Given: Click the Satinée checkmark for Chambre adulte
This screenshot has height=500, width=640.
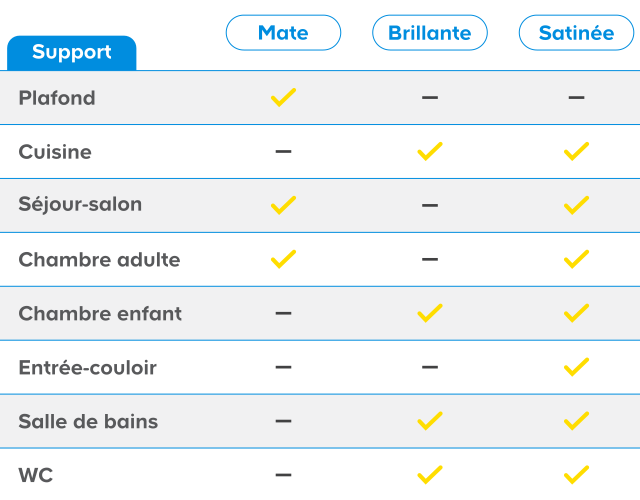Looking at the screenshot, I should coord(576,259).
